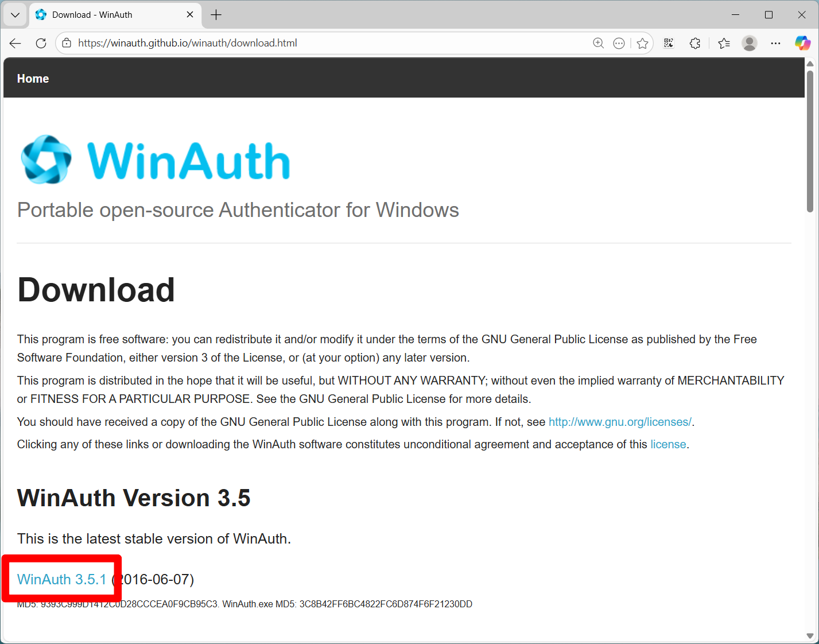Click the scrollbar down arrow

pyautogui.click(x=811, y=636)
